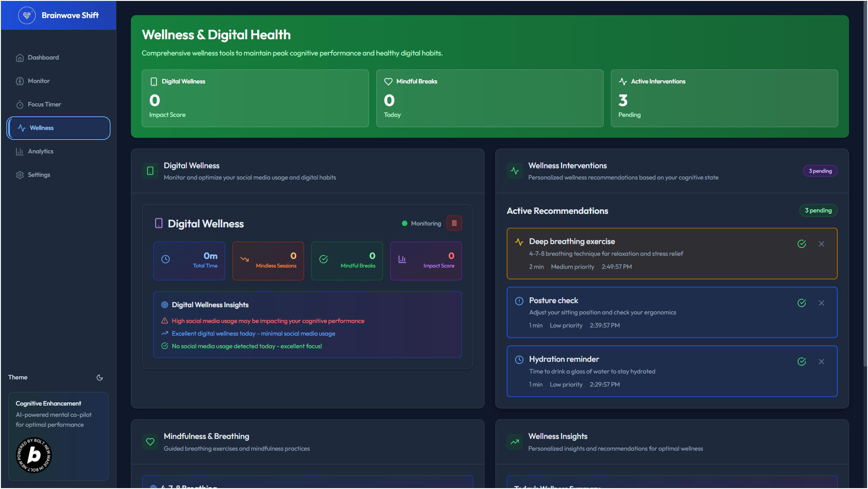Mark Deep breathing exercise as complete
868x489 pixels.
click(x=802, y=244)
